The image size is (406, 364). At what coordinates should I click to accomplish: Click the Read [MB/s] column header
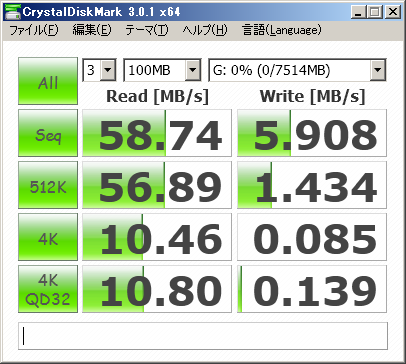click(157, 96)
